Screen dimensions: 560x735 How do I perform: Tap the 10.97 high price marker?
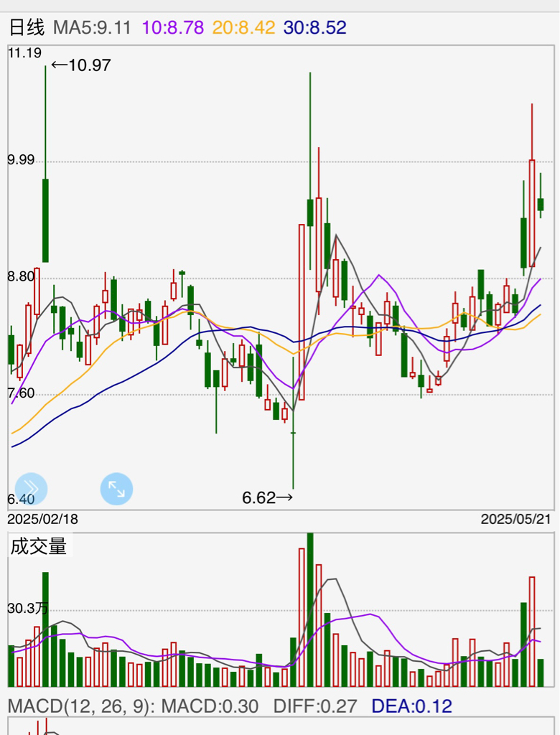pyautogui.click(x=80, y=65)
